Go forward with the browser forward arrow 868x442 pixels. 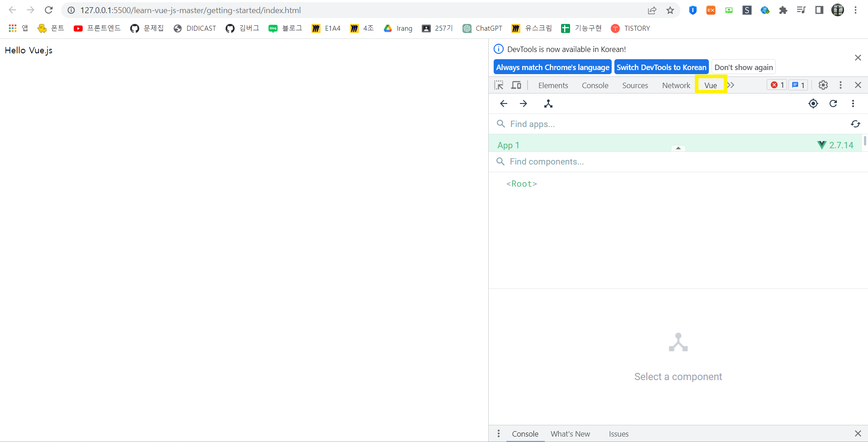[x=30, y=10]
